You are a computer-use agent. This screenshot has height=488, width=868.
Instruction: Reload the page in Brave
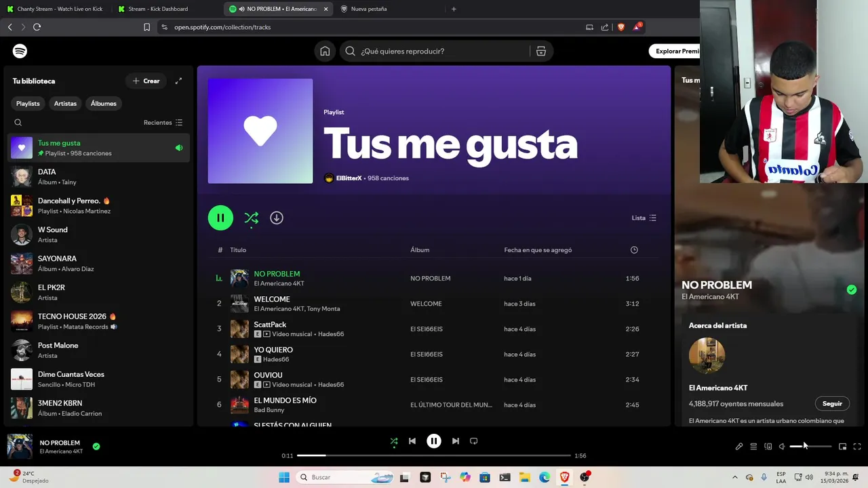[37, 27]
